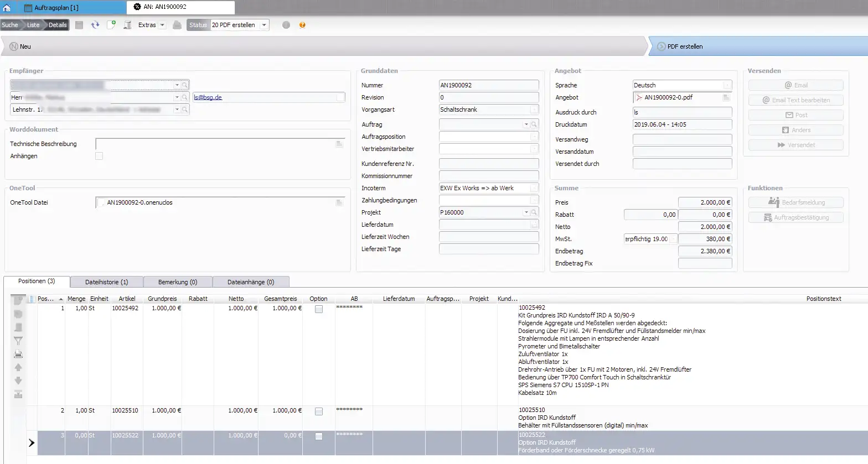The image size is (868, 464).
Task: Expand the Status dropdown showing 20 PDF erstellen
Action: coord(264,25)
